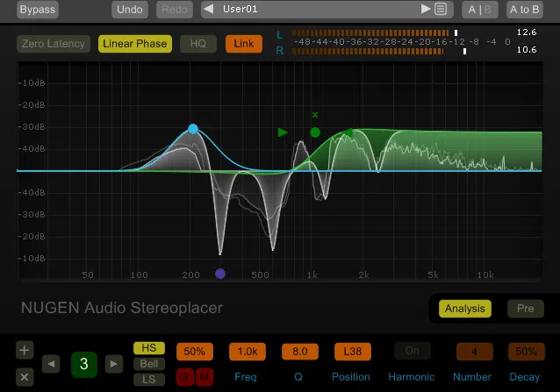Click the 10.6 level readout

[527, 50]
